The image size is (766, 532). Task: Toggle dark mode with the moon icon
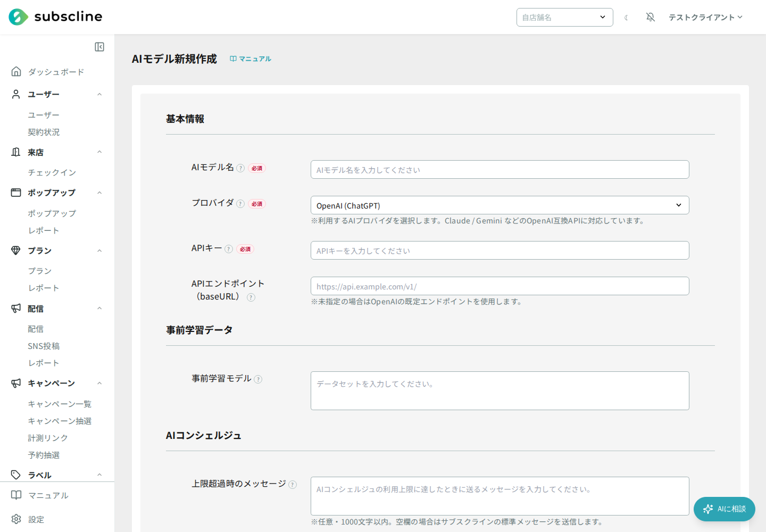coord(627,18)
